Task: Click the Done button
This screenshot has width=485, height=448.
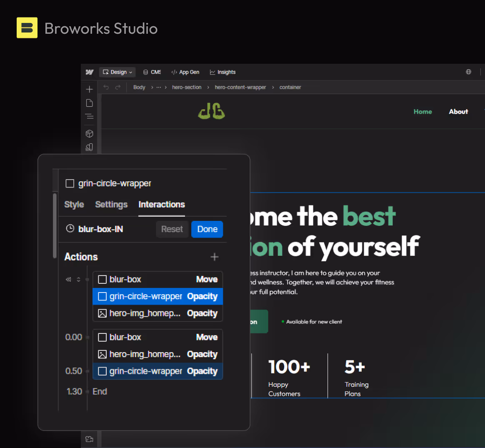Action: click(207, 229)
